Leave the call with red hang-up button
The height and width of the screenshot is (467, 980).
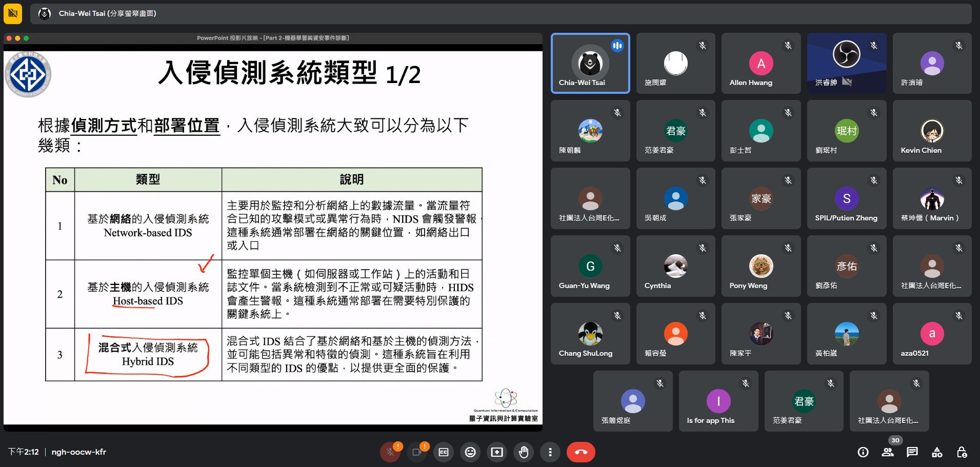point(581,452)
